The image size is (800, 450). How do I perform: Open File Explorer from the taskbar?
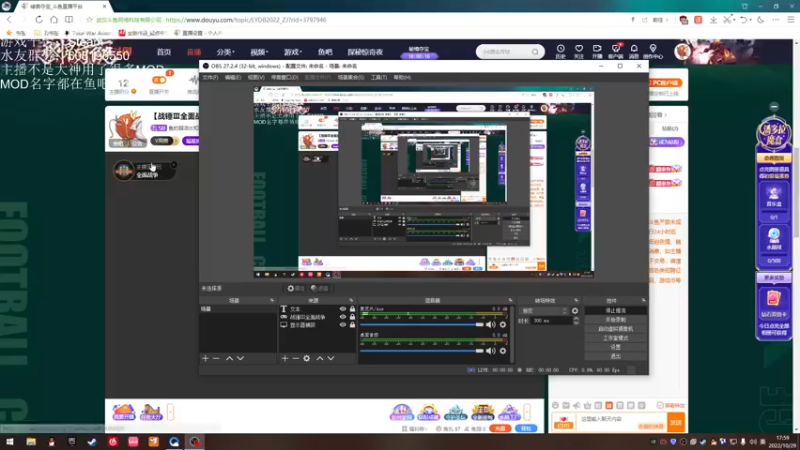(x=31, y=442)
